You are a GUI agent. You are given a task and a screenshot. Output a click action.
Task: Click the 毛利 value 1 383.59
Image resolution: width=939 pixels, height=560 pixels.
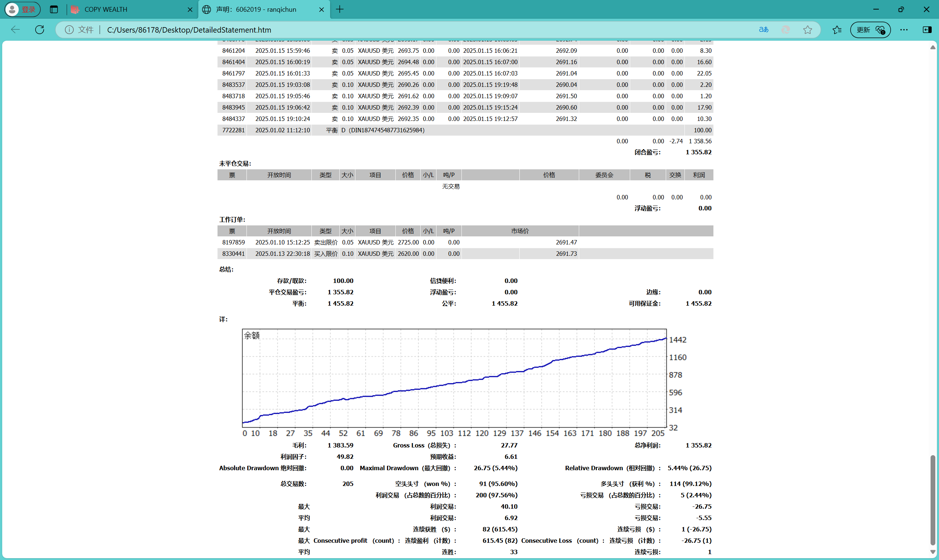point(340,445)
